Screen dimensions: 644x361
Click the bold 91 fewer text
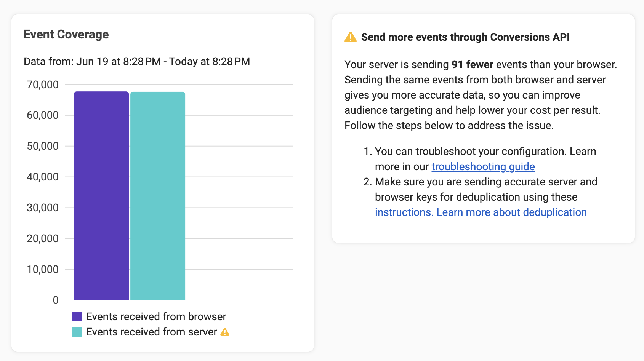click(473, 64)
